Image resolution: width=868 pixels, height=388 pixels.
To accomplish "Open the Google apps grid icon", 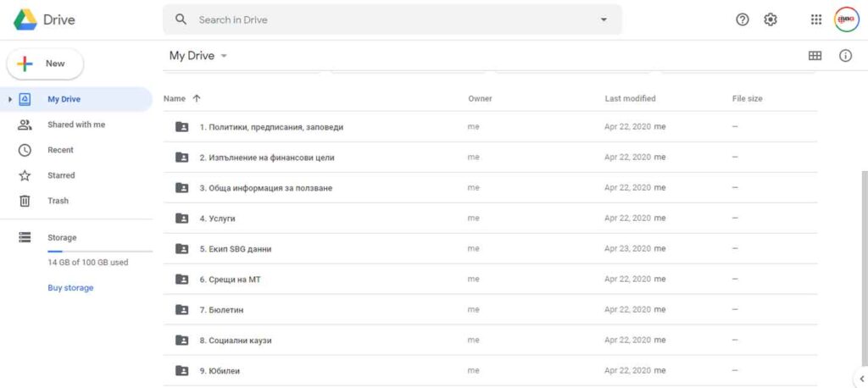I will tap(816, 19).
